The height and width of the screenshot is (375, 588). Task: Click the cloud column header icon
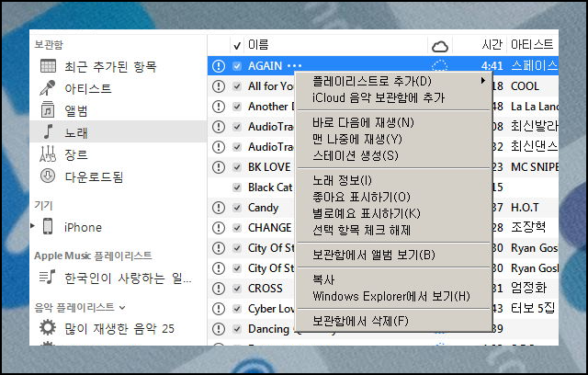click(440, 47)
